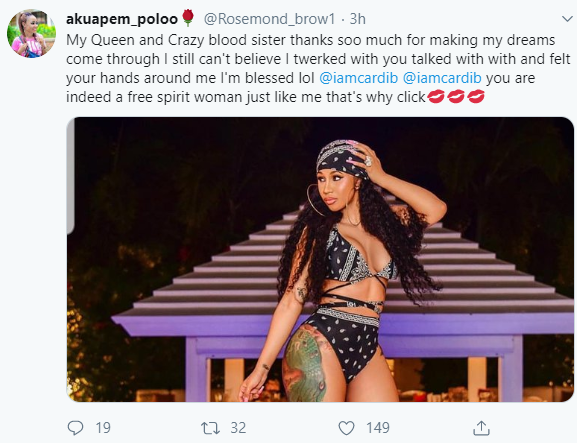Visit the @Rosemond_brow1 handle
This screenshot has height=443, width=577.
(270, 19)
